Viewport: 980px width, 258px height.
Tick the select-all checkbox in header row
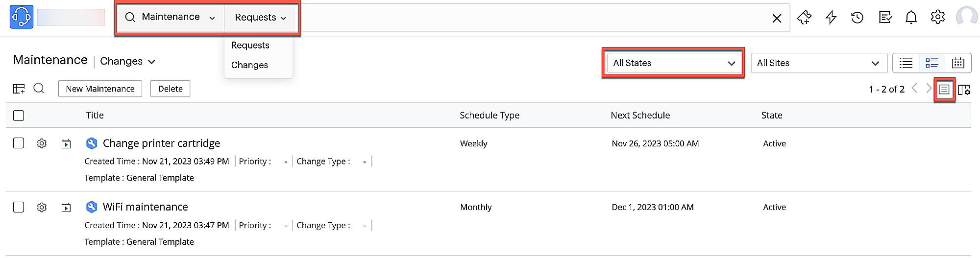[x=19, y=116]
